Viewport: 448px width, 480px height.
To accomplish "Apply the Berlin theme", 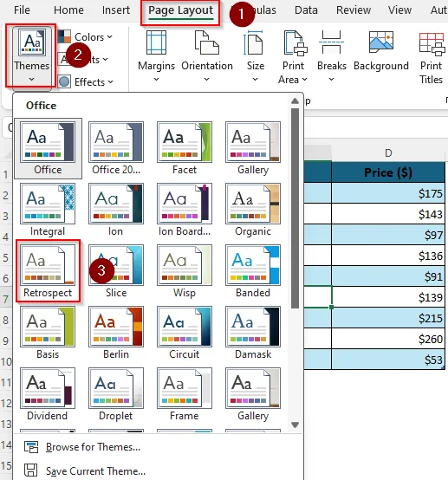I will pyautogui.click(x=116, y=333).
